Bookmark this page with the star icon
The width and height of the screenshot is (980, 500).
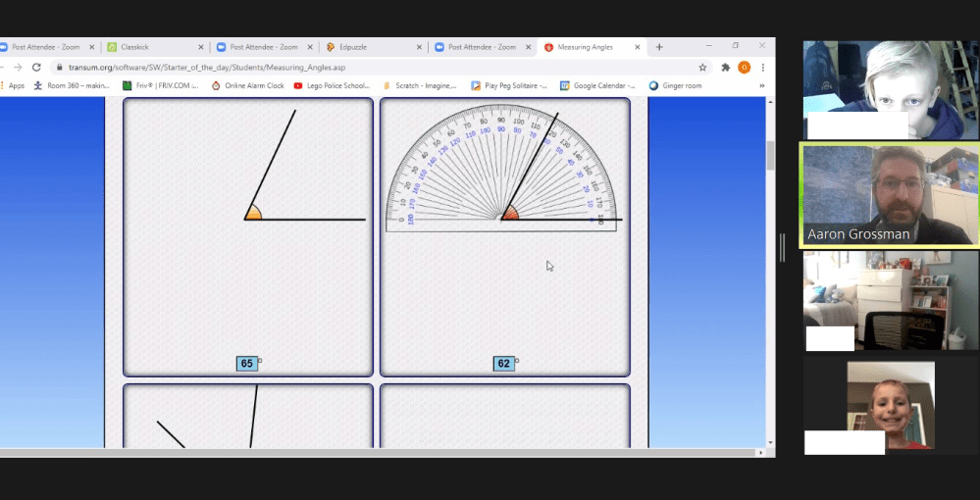[702, 68]
